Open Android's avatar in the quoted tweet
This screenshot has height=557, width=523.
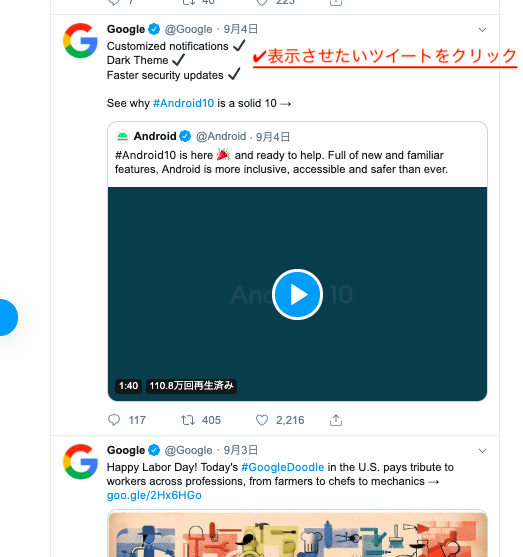pyautogui.click(x=122, y=136)
